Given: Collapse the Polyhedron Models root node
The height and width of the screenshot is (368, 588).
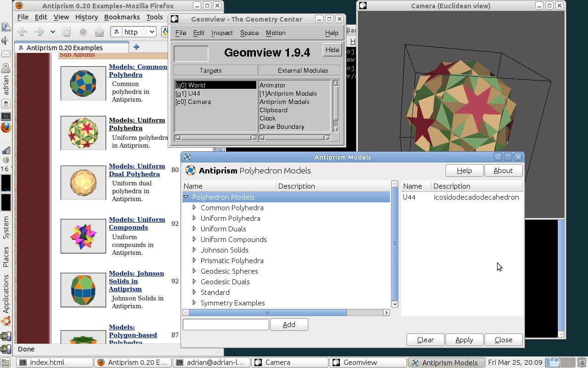Looking at the screenshot, I should pyautogui.click(x=186, y=197).
